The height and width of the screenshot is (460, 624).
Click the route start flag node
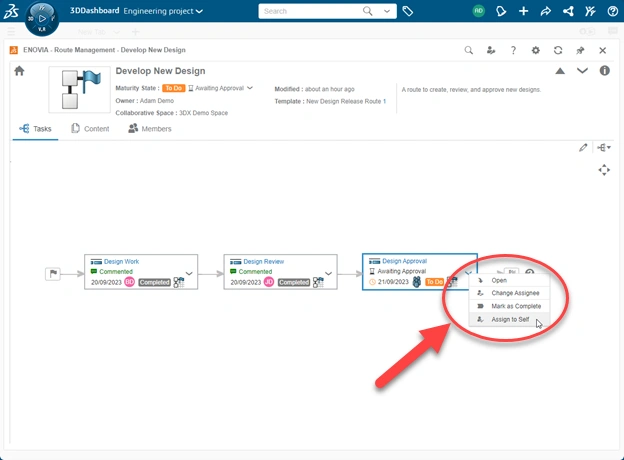[53, 274]
